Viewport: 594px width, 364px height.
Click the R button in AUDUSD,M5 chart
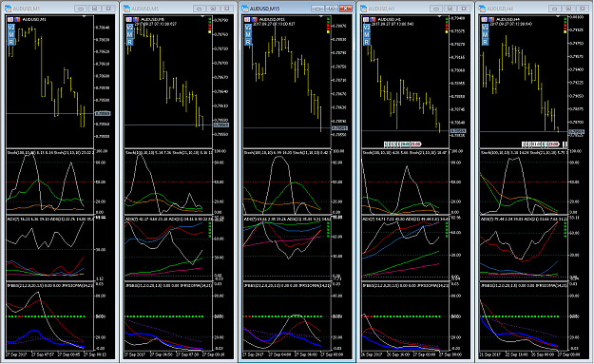click(130, 42)
